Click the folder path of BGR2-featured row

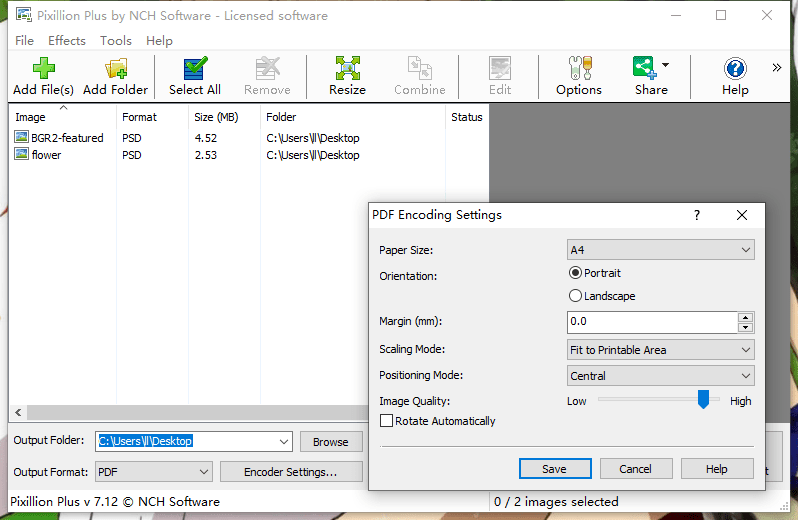pyautogui.click(x=312, y=138)
